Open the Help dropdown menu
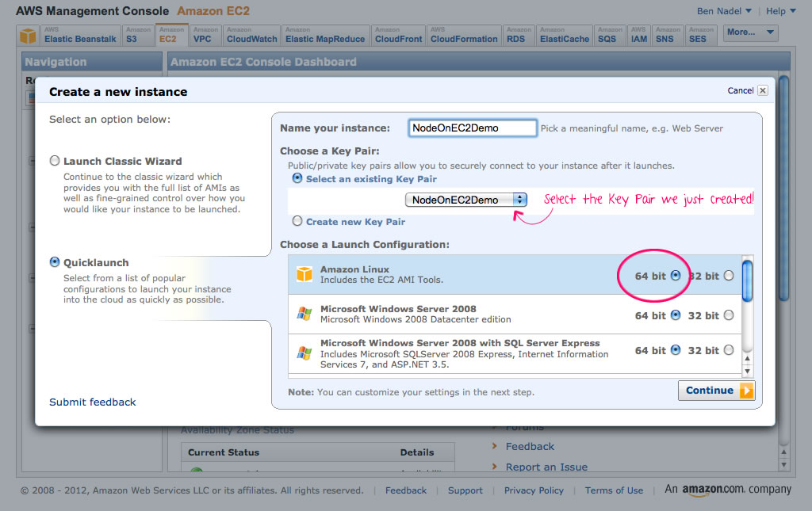This screenshot has width=812, height=511. [781, 11]
